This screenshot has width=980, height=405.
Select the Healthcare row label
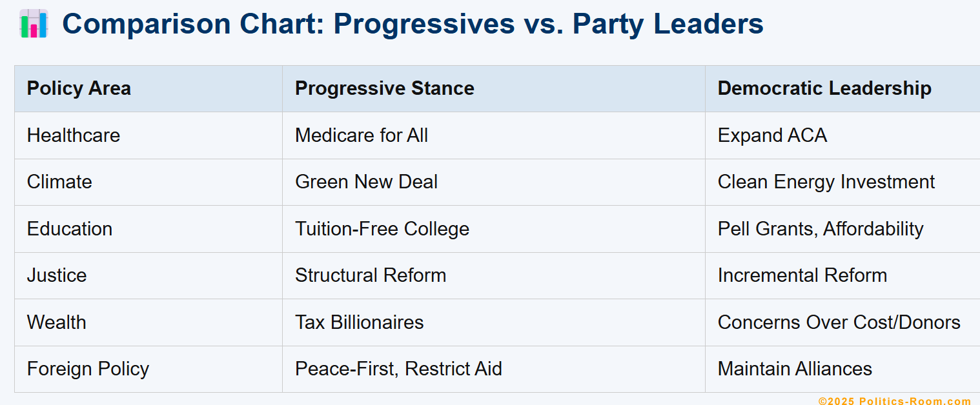tap(74, 135)
